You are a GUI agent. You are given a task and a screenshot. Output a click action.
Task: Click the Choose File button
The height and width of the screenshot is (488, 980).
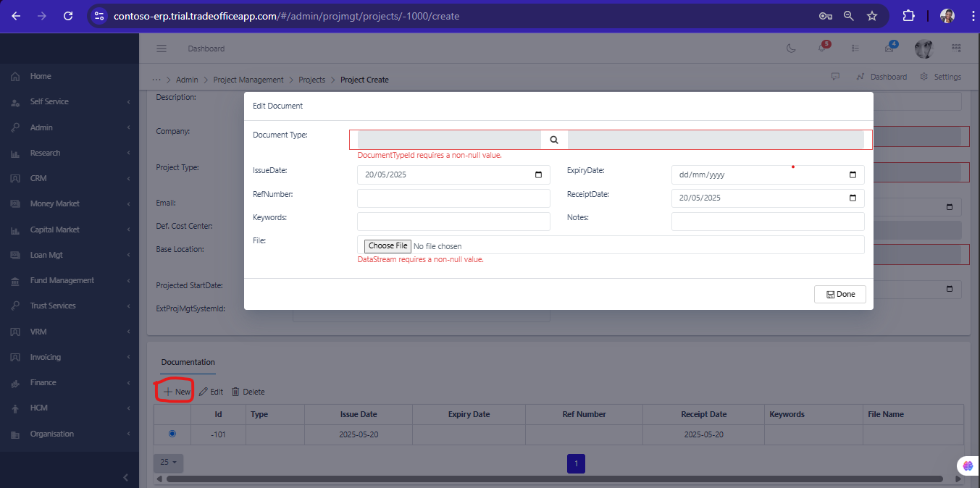coord(388,246)
